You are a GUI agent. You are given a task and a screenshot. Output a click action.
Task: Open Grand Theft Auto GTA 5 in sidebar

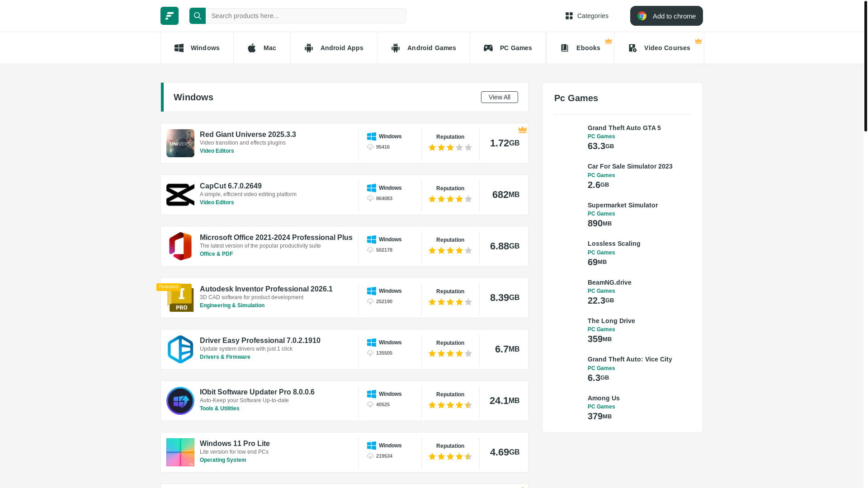(x=624, y=128)
